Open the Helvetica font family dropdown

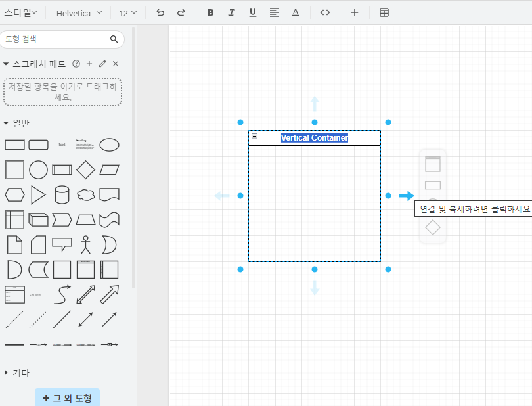pyautogui.click(x=79, y=13)
